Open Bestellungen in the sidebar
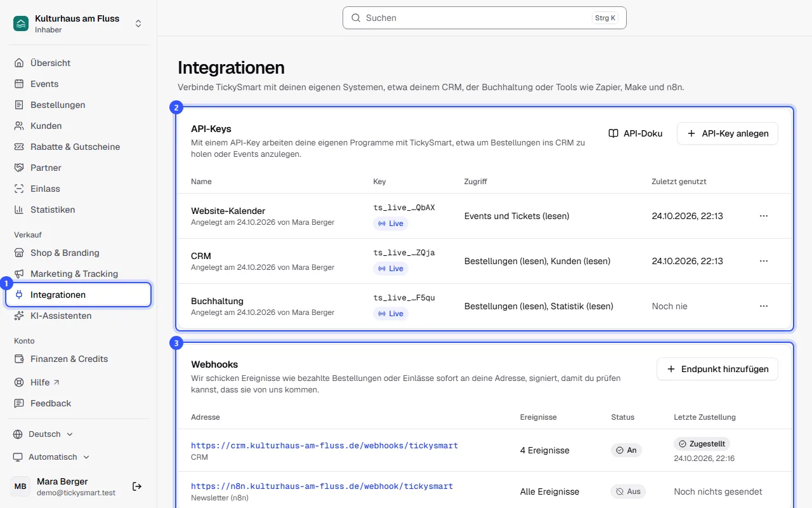This screenshot has height=508, width=812. pyautogui.click(x=79, y=105)
